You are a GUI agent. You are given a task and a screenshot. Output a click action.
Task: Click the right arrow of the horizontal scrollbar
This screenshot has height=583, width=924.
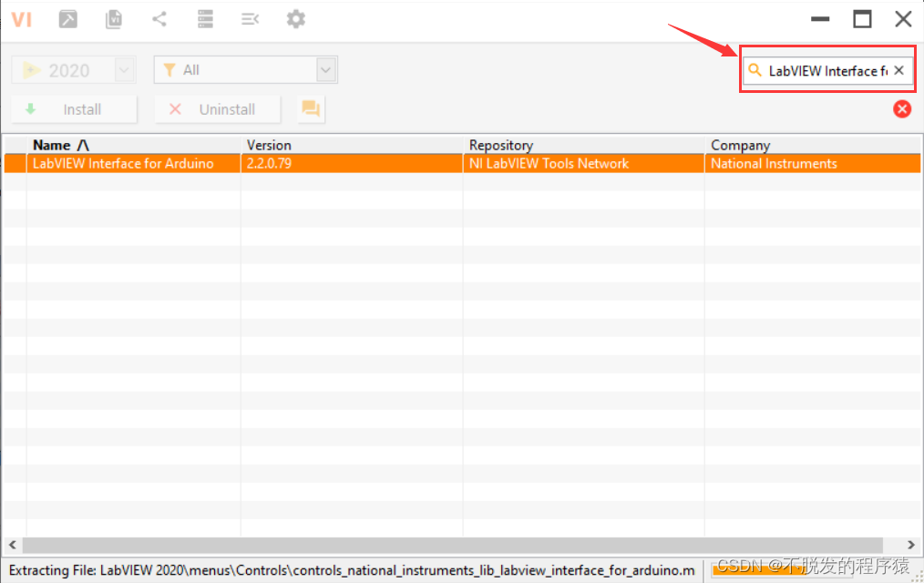(x=911, y=545)
